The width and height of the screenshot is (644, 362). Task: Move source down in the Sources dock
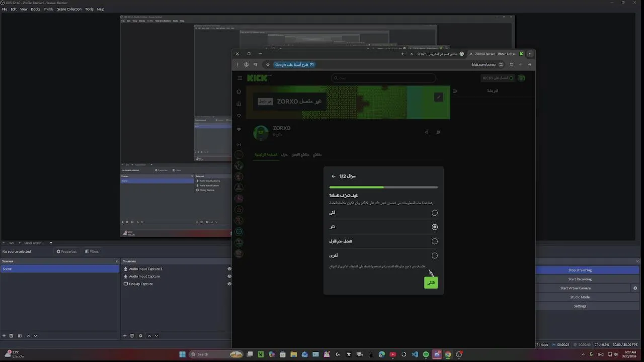point(156,336)
